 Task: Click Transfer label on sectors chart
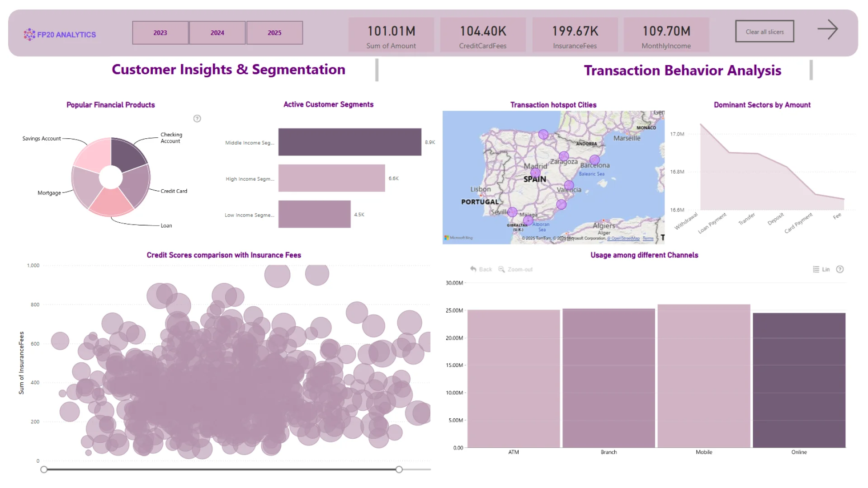click(747, 219)
